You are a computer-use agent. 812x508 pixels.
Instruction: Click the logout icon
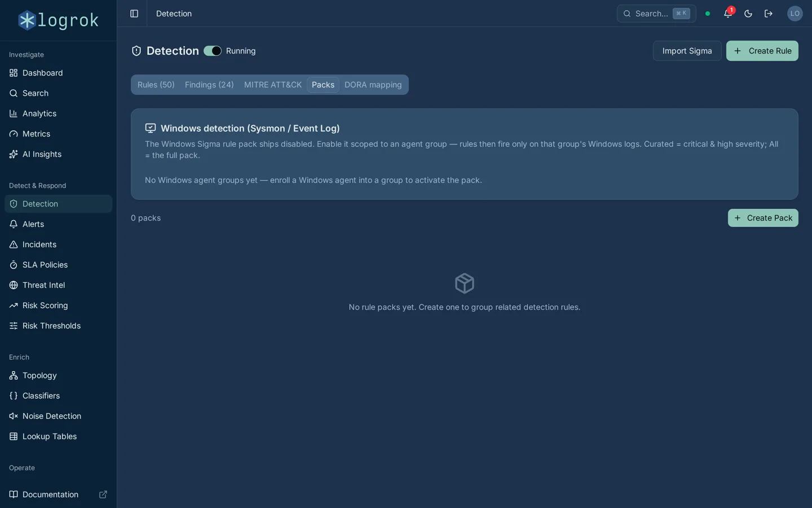tap(769, 14)
